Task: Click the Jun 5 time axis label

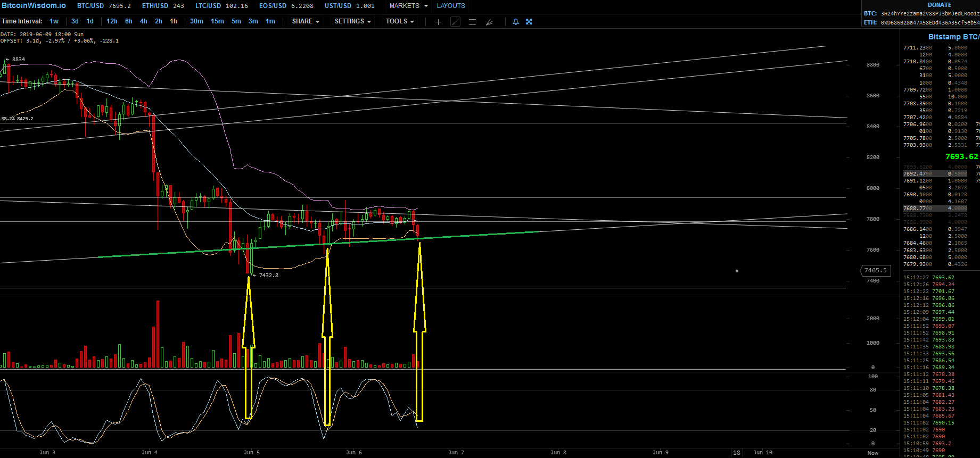Action: click(x=252, y=453)
